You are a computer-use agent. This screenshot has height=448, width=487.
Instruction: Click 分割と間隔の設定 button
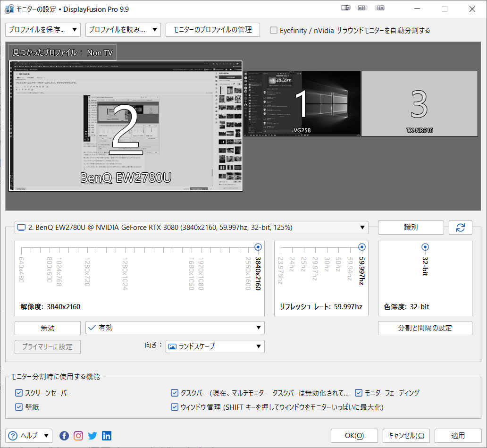[x=425, y=328]
